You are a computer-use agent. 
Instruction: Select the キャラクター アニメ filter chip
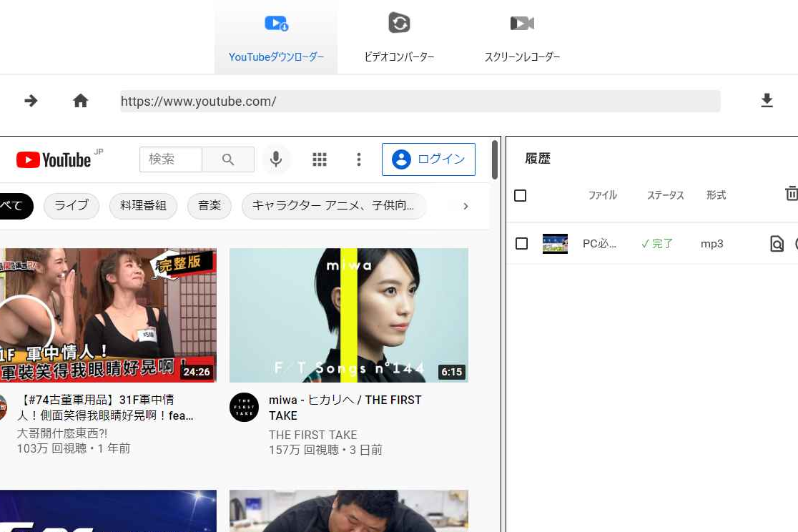(333, 206)
